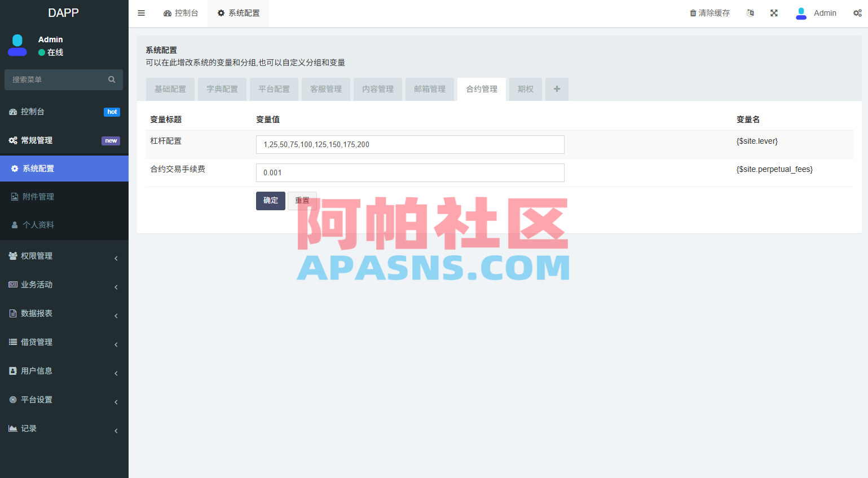Click the 清除缓存 link in header
The image size is (868, 478).
(x=710, y=13)
